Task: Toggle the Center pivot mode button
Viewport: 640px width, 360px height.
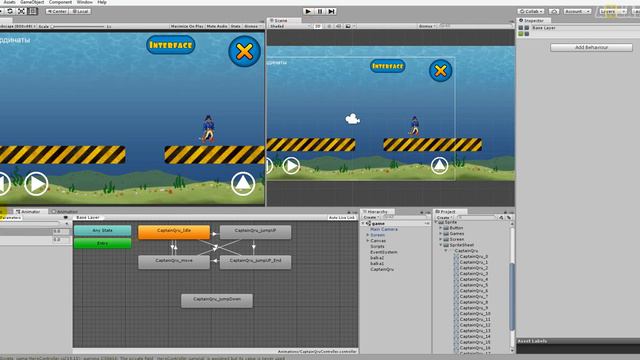Action: 57,11
